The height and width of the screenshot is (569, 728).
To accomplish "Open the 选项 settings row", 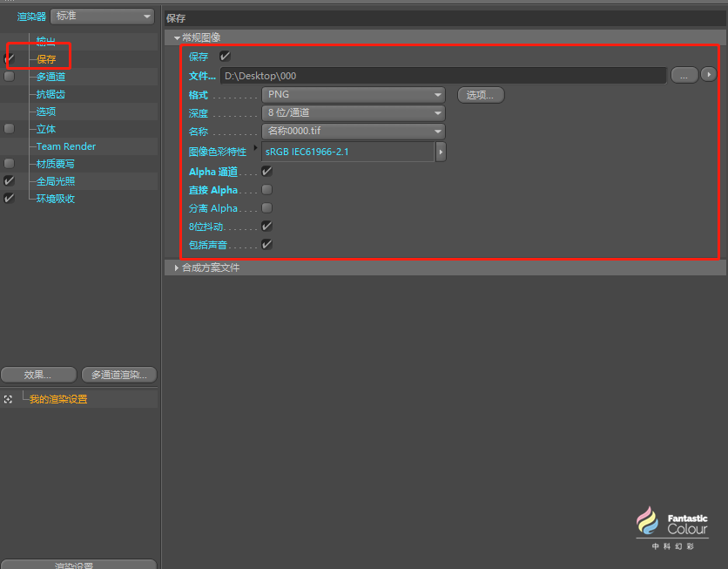I will (46, 112).
